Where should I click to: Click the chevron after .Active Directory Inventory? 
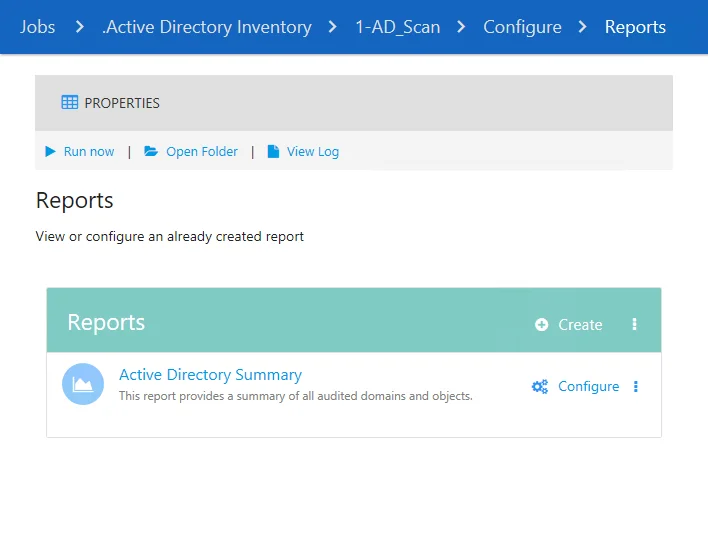pos(333,27)
